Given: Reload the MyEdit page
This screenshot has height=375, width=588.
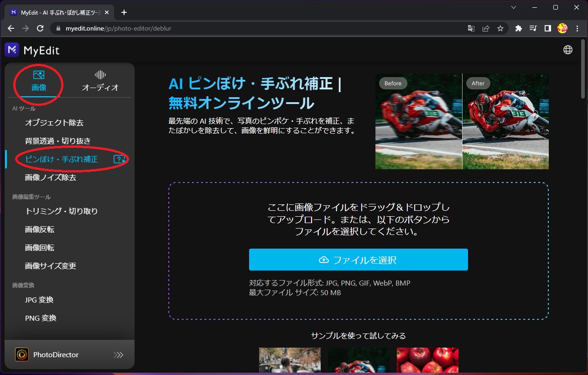Looking at the screenshot, I should [40, 28].
